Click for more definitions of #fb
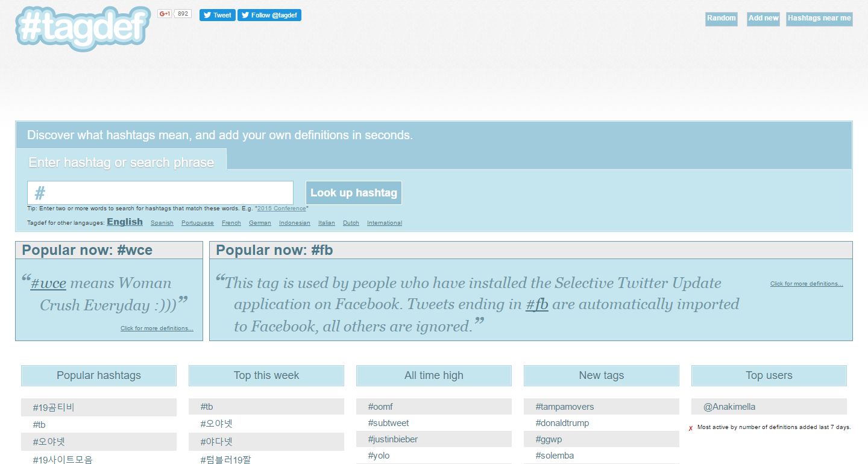The height and width of the screenshot is (464, 868). (x=806, y=284)
